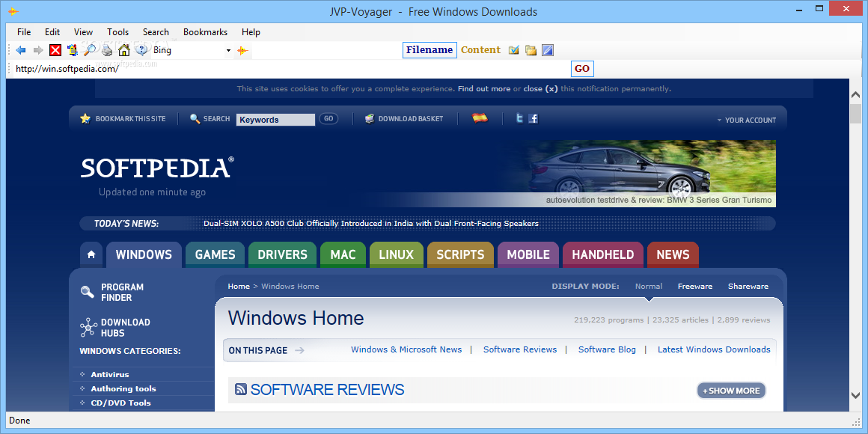Click the Program Finder magnifier icon
Screen dimensions: 868x434
pyautogui.click(x=88, y=292)
